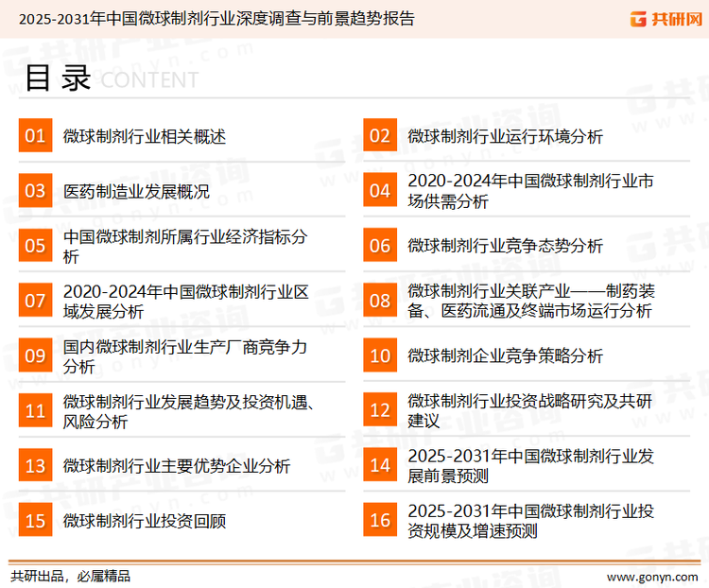This screenshot has height=588, width=709.
Task: Click the 共研出品，必属精品 footer slogan
Action: 70,576
